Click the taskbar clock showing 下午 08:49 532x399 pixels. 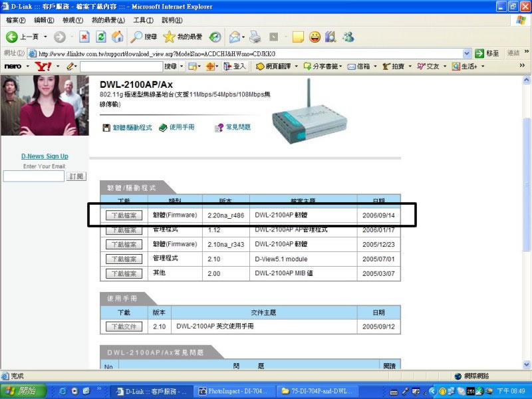click(511, 391)
